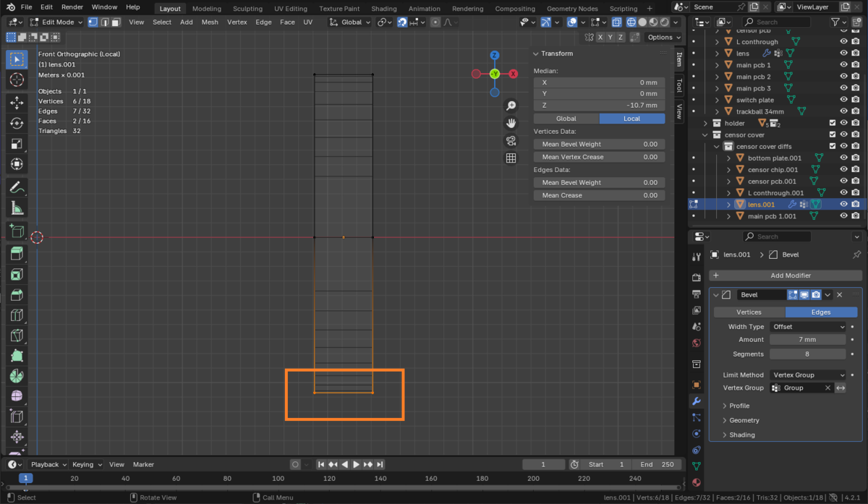
Task: Open the Playback dropdown in timeline
Action: pyautogui.click(x=48, y=464)
